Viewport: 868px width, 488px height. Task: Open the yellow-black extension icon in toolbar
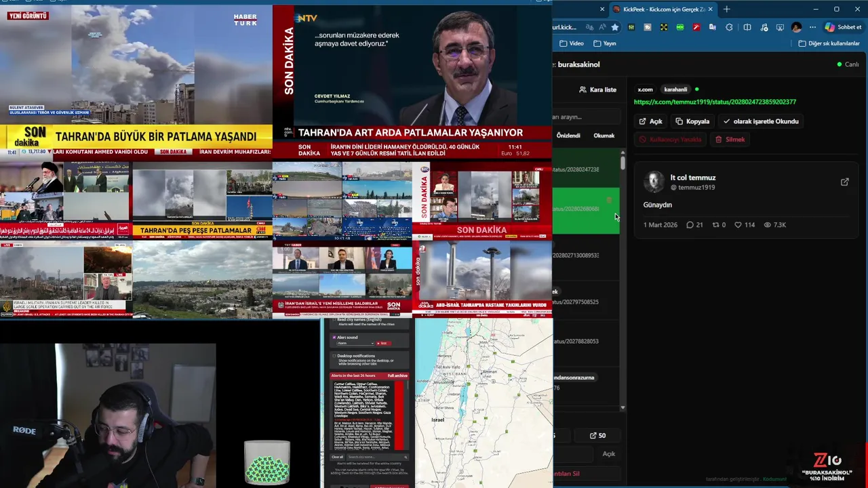[x=664, y=27]
